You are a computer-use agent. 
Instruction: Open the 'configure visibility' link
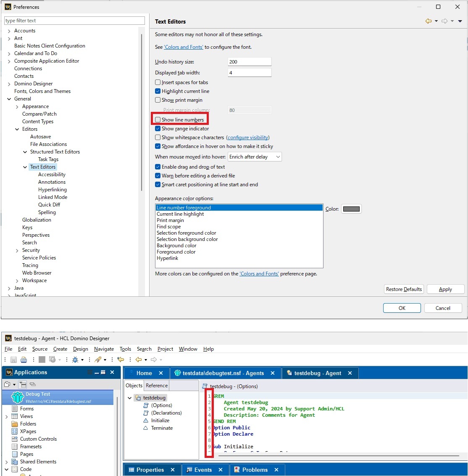click(248, 138)
